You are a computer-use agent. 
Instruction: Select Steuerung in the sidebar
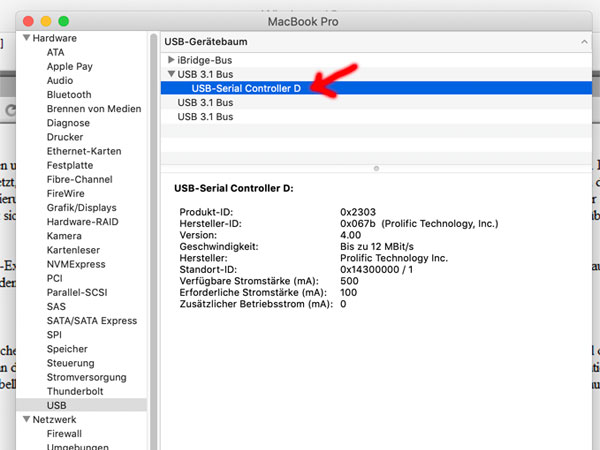(70, 364)
